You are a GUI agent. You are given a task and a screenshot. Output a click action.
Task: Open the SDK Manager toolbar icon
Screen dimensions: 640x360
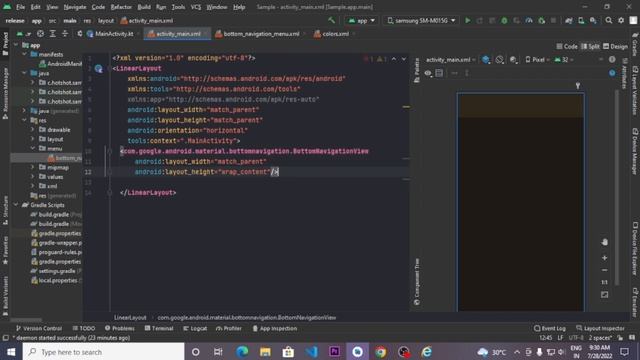(x=593, y=20)
